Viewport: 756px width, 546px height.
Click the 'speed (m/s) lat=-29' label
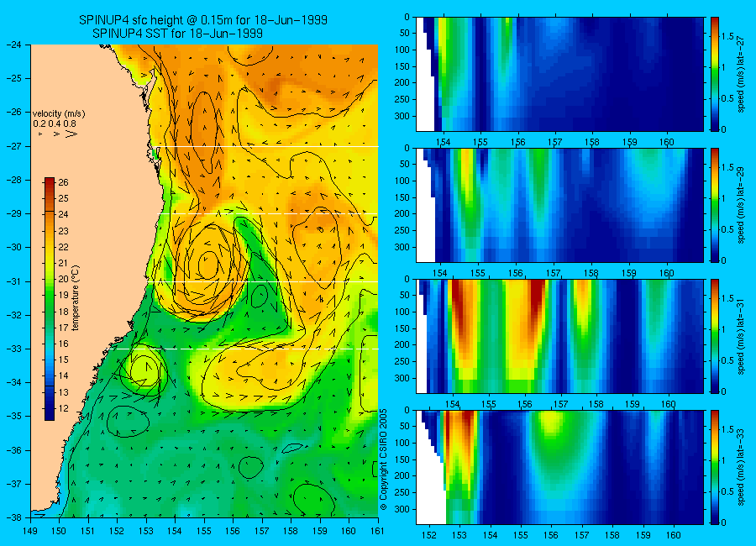click(742, 205)
